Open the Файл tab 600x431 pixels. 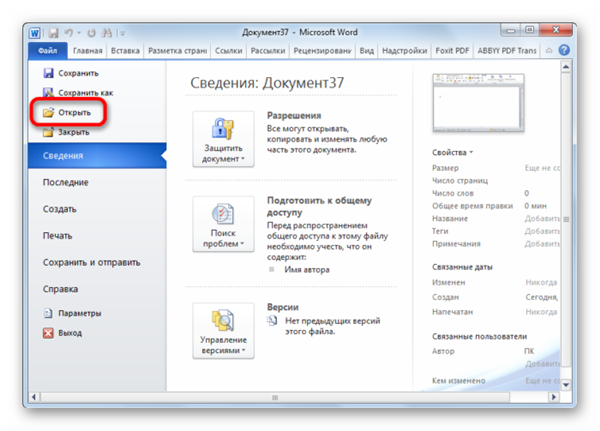pyautogui.click(x=47, y=51)
